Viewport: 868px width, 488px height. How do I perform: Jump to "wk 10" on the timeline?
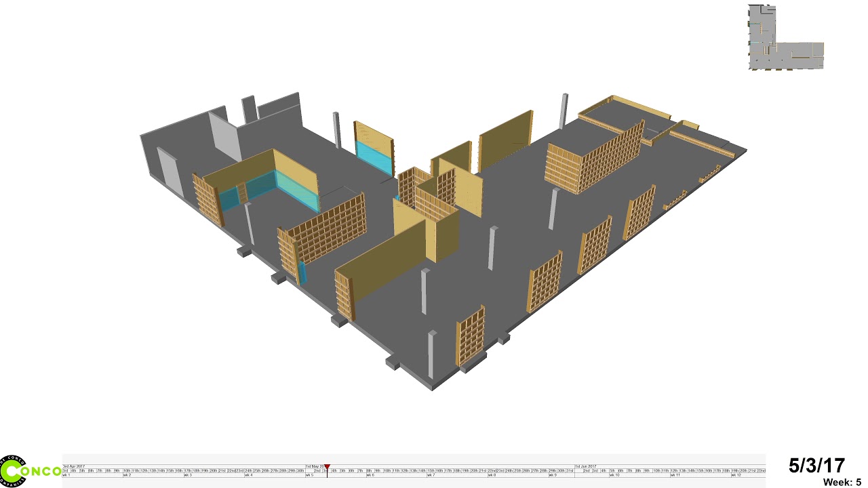(x=614, y=475)
